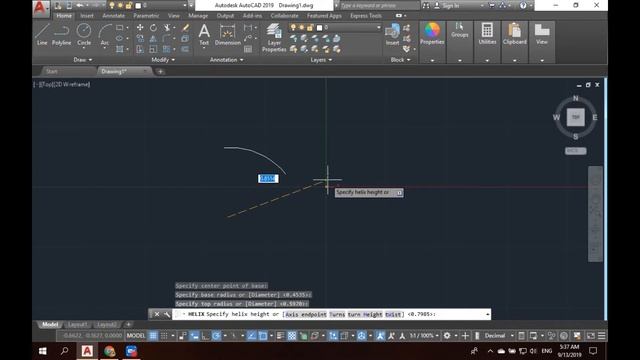Use the Fillet tool
The image size is (640, 360).
point(167,38)
